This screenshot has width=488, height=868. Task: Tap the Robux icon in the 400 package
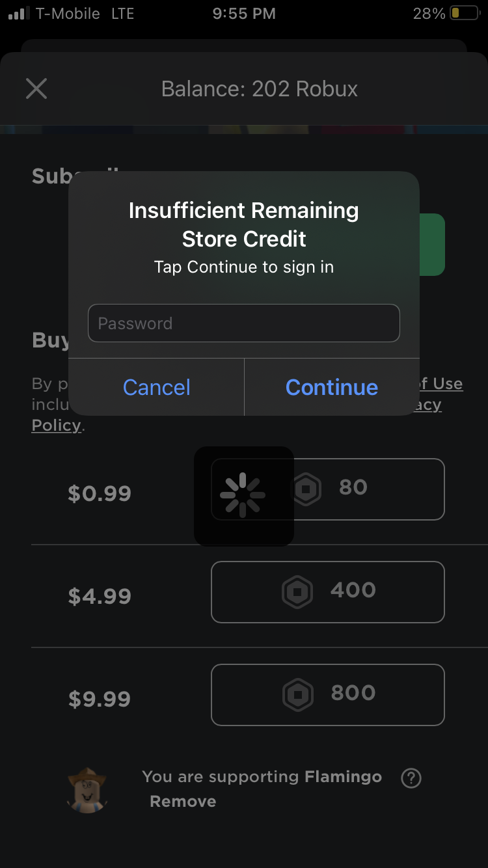pos(297,592)
